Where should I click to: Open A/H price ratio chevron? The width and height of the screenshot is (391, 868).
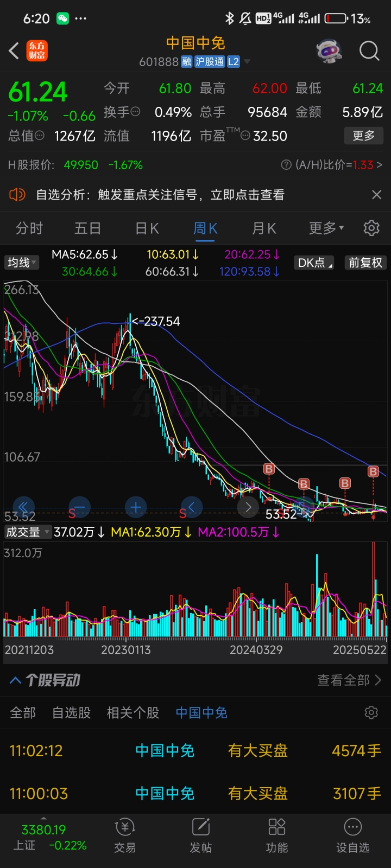[380, 165]
